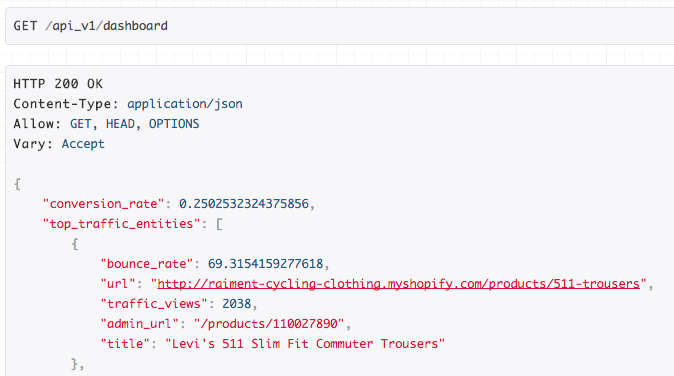Click the "conversion_rate" JSON key
Screen dimensions: 674x376
(104, 204)
